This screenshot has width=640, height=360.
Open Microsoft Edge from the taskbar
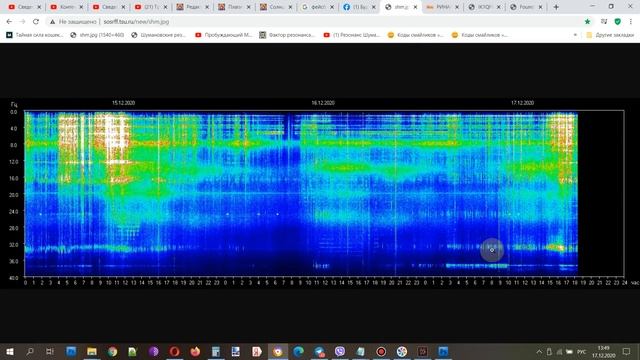pos(298,351)
